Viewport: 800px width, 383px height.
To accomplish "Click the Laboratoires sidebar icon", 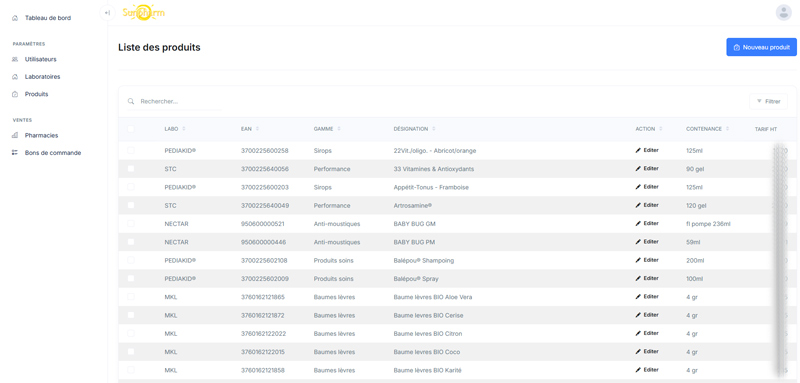I will [x=14, y=76].
